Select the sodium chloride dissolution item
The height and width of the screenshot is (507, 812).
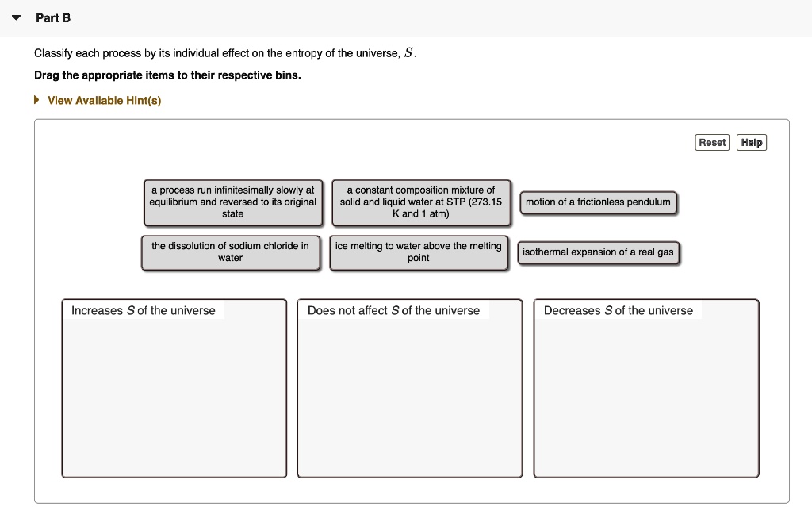[x=231, y=252]
